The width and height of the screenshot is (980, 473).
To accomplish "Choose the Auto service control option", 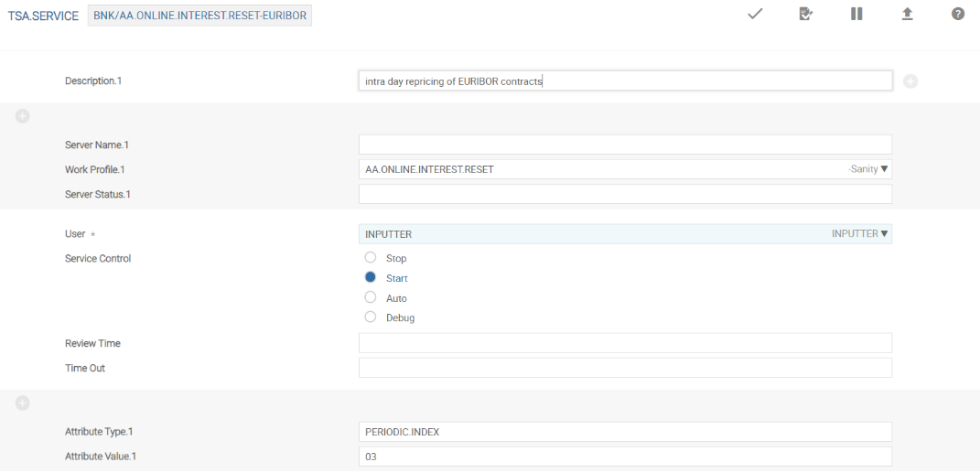I will (371, 297).
